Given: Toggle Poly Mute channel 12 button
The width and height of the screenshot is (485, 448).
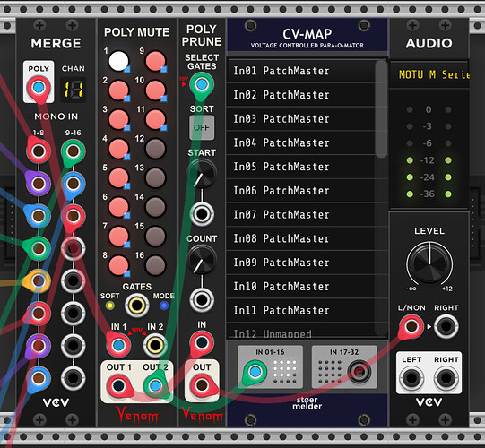Looking at the screenshot, I should [x=155, y=149].
